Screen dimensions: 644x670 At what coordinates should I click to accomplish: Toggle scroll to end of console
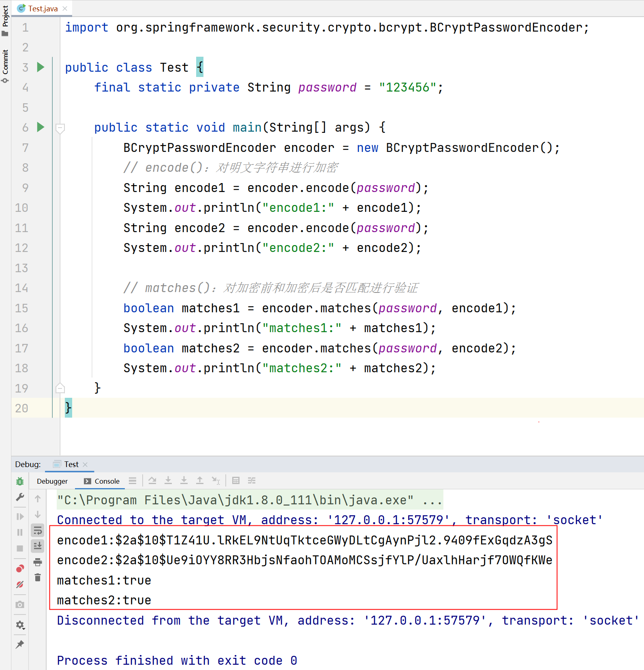[38, 546]
